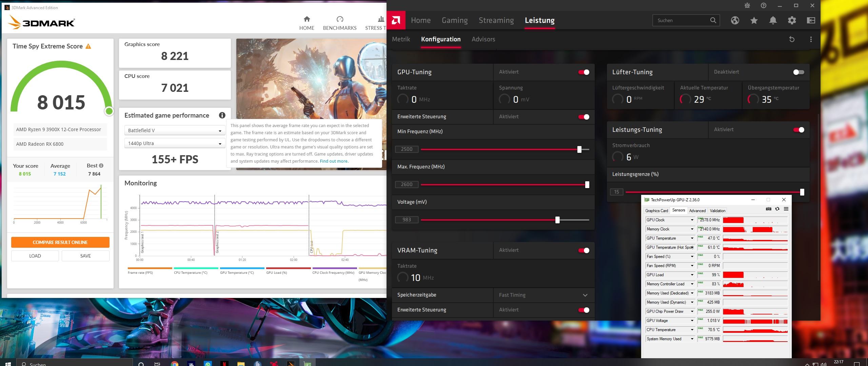Viewport: 868px width, 366px height.
Task: Click info icon next to Estimated game performance
Action: point(222,115)
